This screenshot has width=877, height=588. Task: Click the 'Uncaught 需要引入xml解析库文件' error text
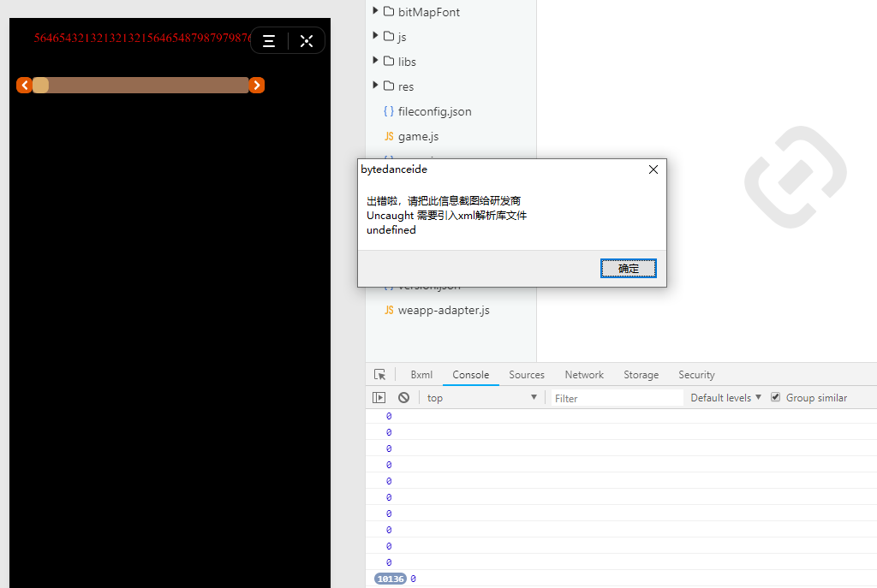click(x=446, y=215)
